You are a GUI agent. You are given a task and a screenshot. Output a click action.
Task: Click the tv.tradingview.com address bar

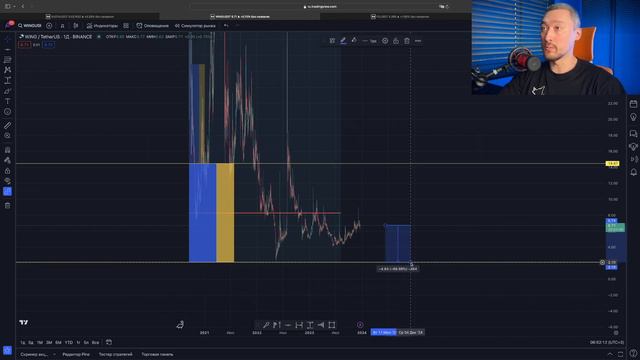[x=320, y=7]
